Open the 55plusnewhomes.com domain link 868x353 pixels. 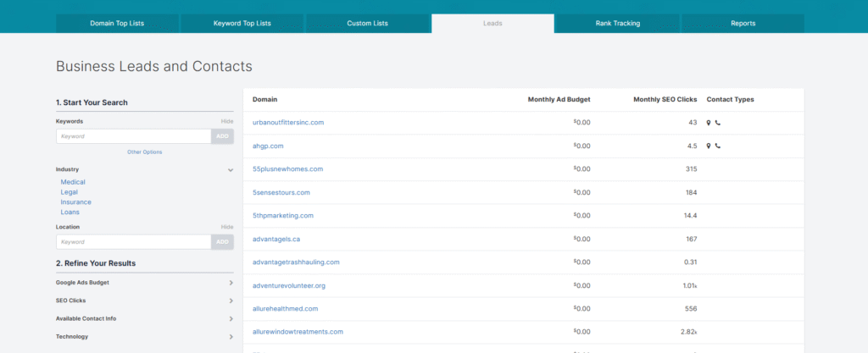(287, 169)
